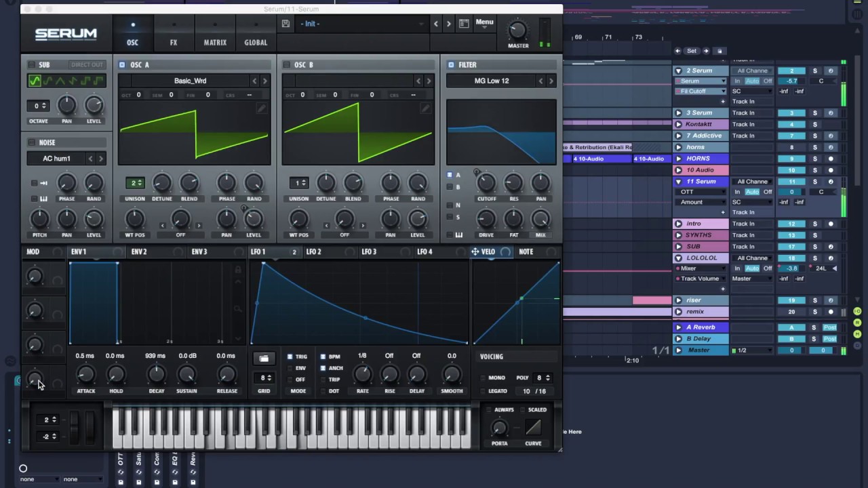Toggle filter keytrack keyboard icon
Viewport: 868px width, 488px height.
(459, 235)
